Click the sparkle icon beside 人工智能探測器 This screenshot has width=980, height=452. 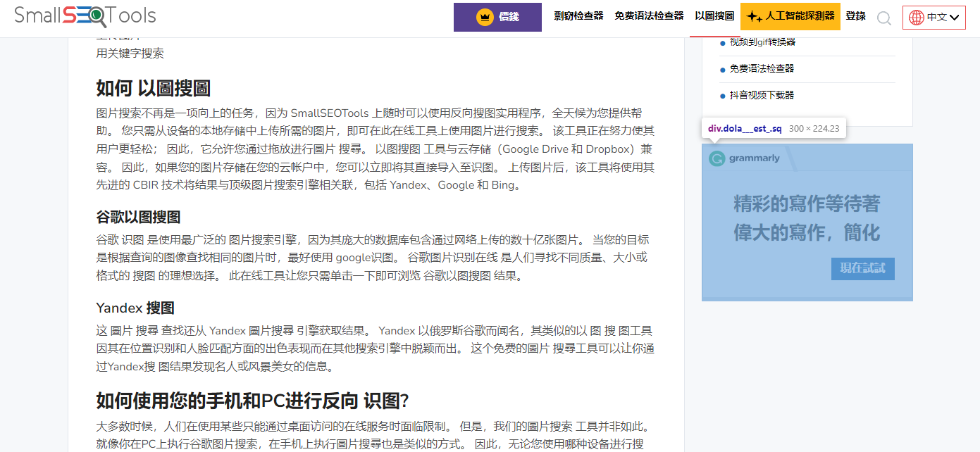click(x=755, y=17)
